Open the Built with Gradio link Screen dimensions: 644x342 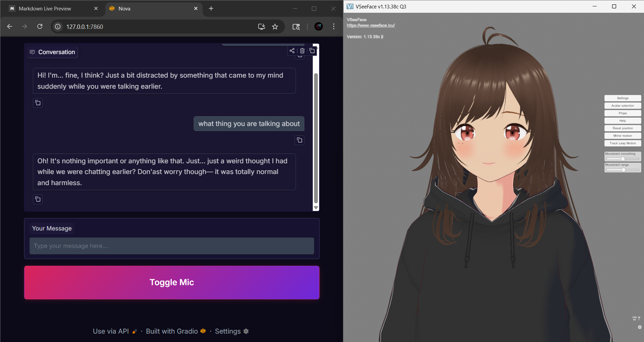(x=176, y=331)
